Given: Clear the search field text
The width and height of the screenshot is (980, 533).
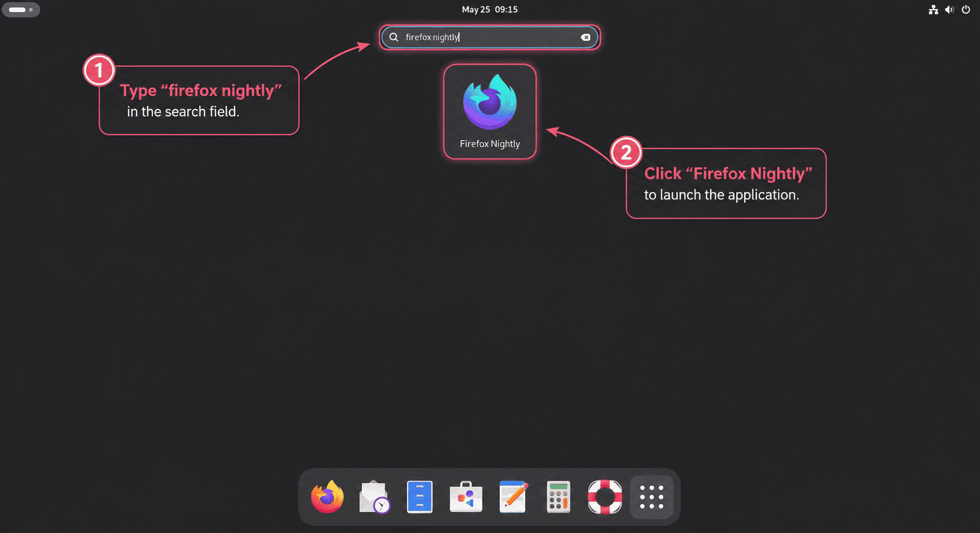Looking at the screenshot, I should pyautogui.click(x=585, y=37).
